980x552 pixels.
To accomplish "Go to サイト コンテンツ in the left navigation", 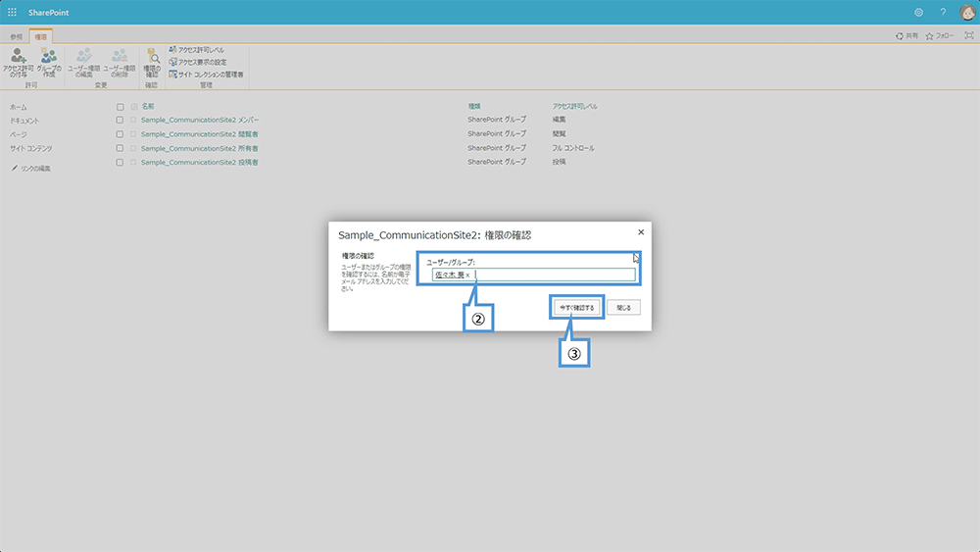I will [x=30, y=148].
